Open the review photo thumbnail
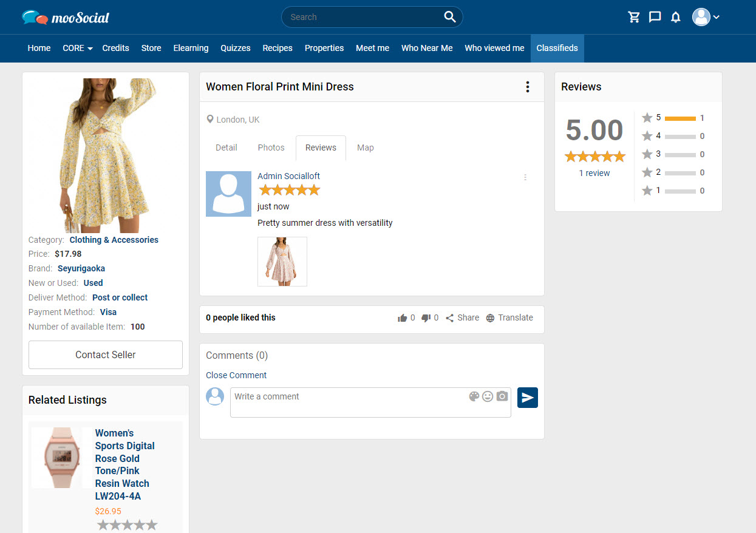Image resolution: width=756 pixels, height=533 pixels. tap(282, 262)
